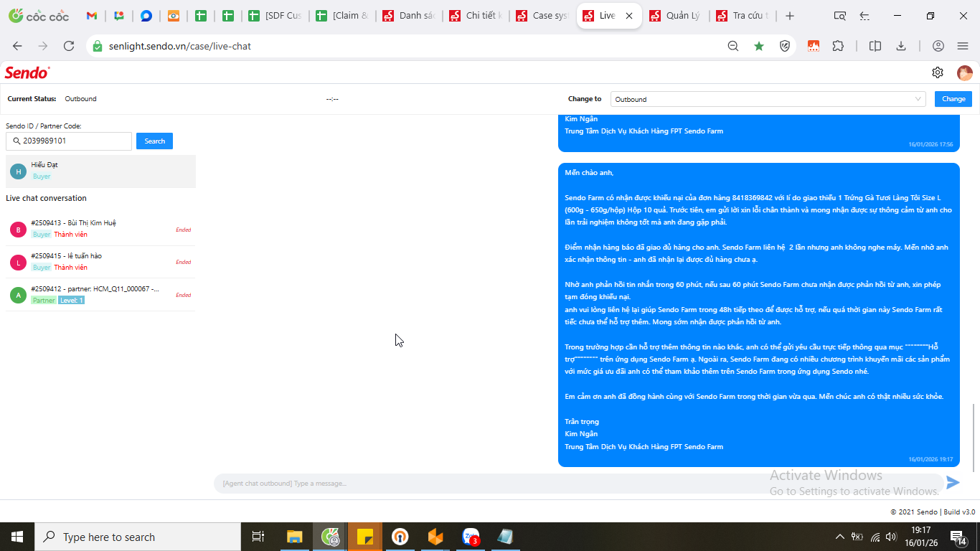Show hidden system tray icons
This screenshot has width=980, height=551.
point(840,537)
